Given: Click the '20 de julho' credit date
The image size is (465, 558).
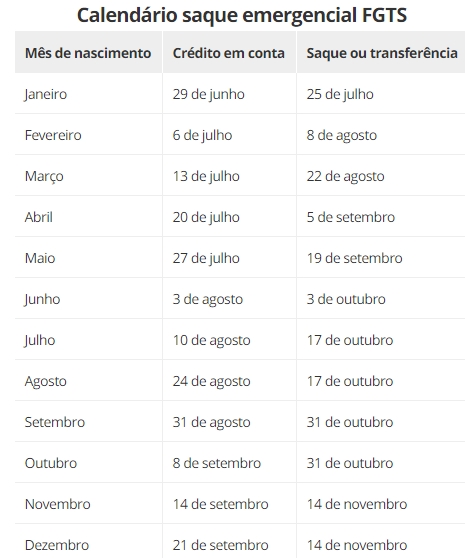Looking at the screenshot, I should pos(206,217).
